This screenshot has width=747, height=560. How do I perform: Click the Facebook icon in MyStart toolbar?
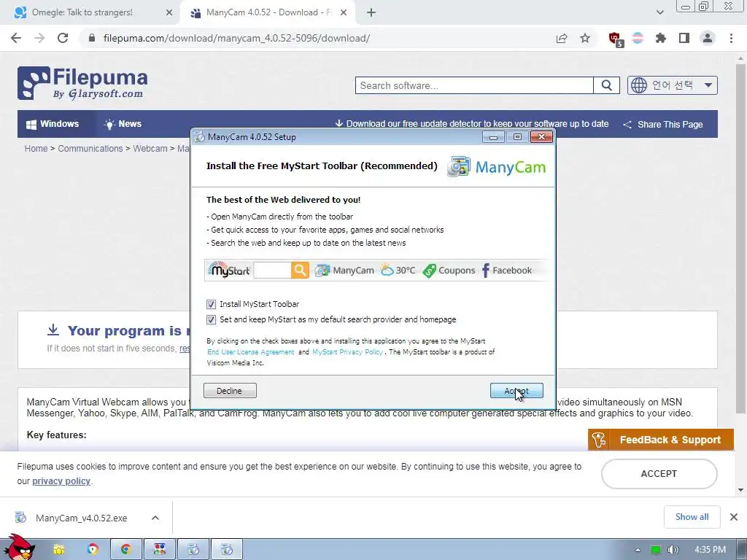coord(485,271)
